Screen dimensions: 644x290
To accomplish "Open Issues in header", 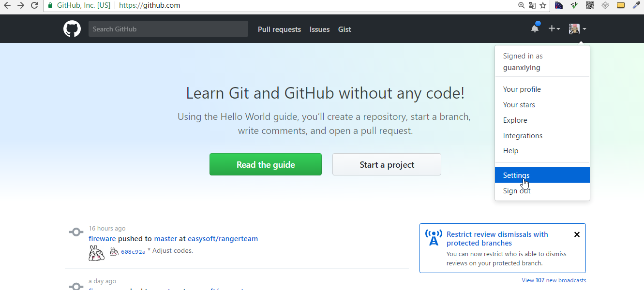I will point(320,29).
